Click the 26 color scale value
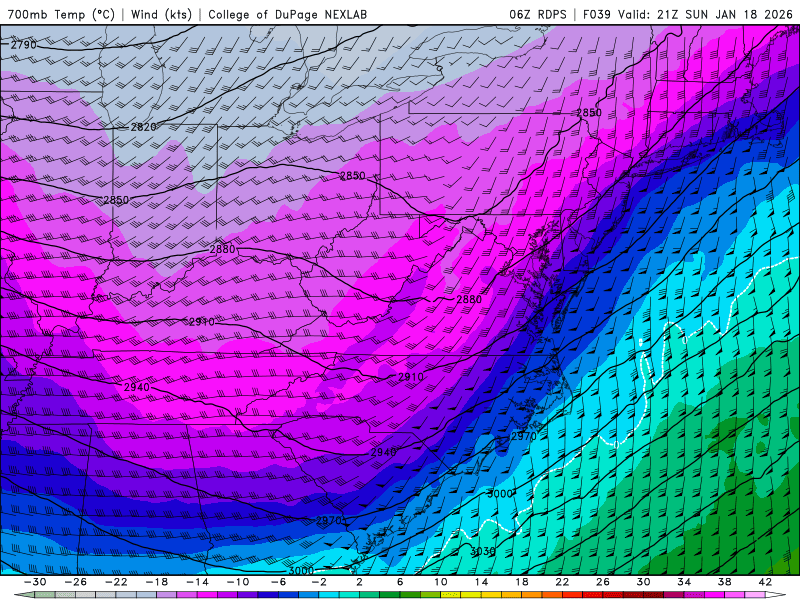 (x=603, y=582)
